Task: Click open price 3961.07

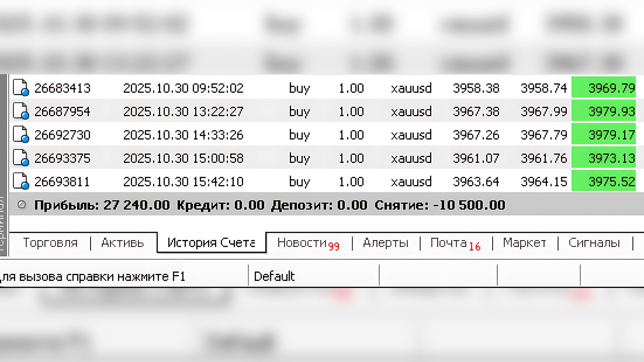Action: point(476,158)
